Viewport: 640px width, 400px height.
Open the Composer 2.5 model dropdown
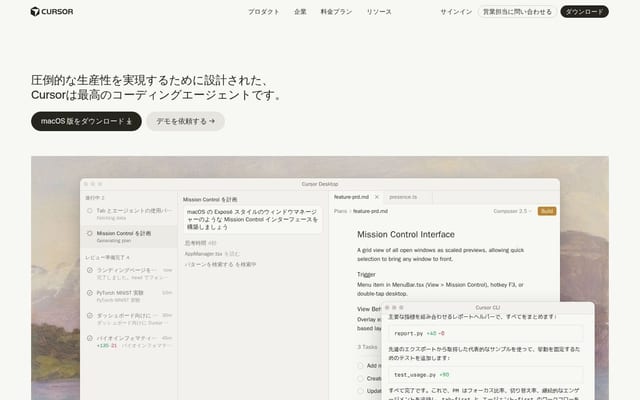(x=512, y=211)
